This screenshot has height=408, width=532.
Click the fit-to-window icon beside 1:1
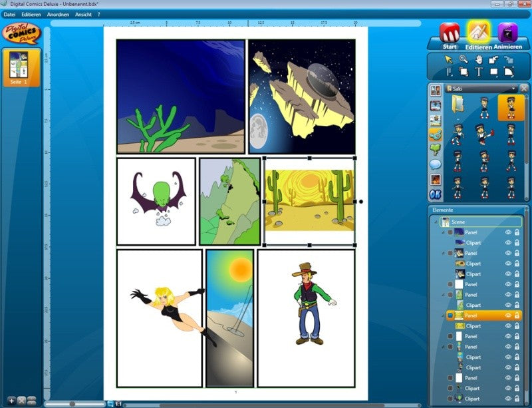coord(110,404)
